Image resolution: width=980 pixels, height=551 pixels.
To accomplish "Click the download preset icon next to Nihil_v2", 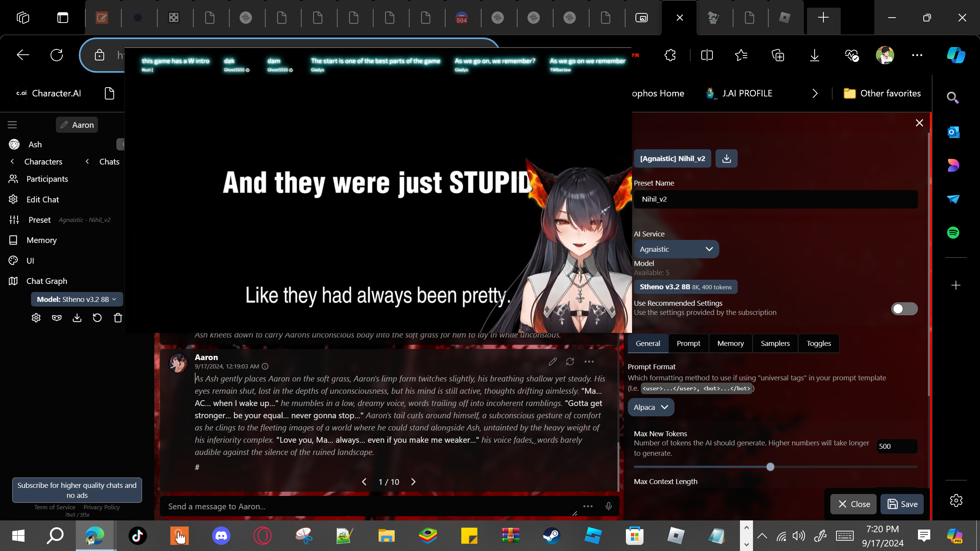I will (x=726, y=158).
